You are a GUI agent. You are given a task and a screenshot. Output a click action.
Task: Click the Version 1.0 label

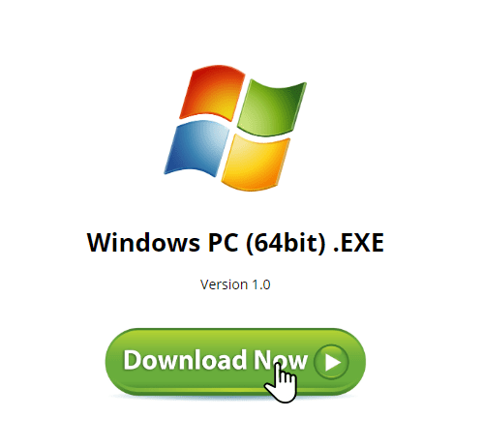pyautogui.click(x=235, y=284)
